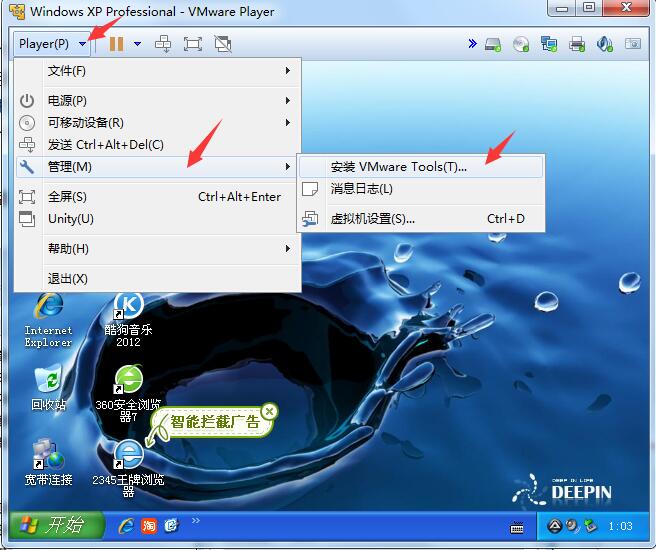Open the 可移动设备(R) submenu

pyautogui.click(x=157, y=123)
